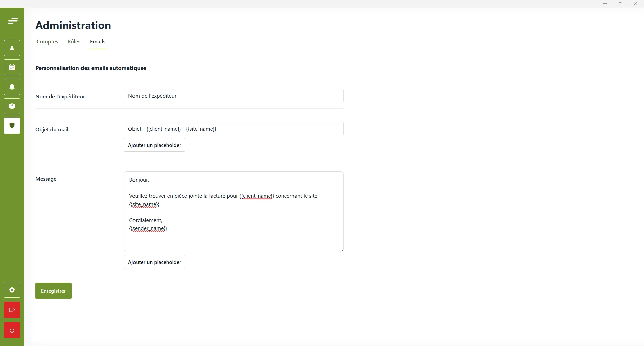Switch to the Comptes tab

tap(47, 42)
